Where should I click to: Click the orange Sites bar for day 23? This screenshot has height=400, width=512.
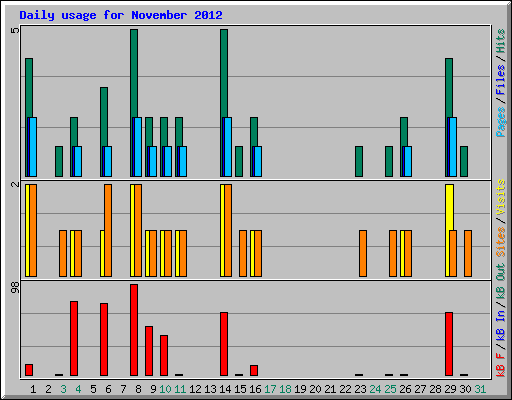tap(363, 253)
